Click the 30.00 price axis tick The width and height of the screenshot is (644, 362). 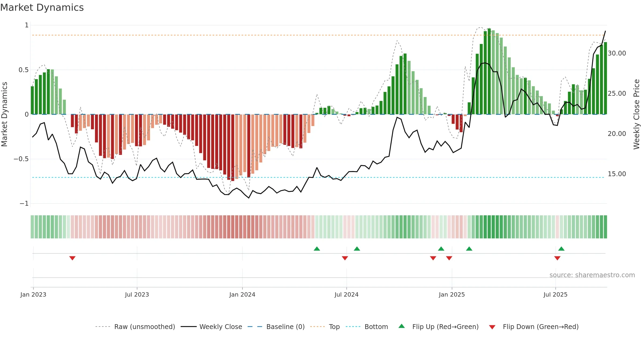(617, 53)
